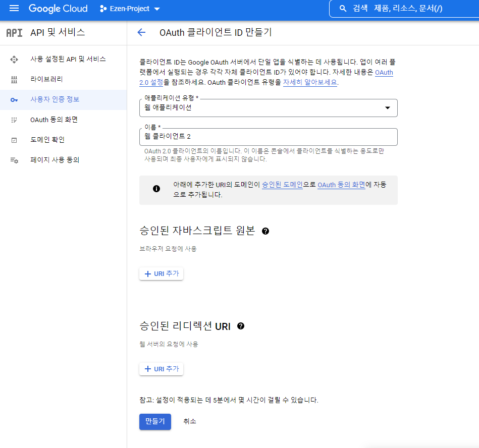The width and height of the screenshot is (479, 448).
Task: Click the enabled APIs diamond icon
Action: [x=14, y=59]
